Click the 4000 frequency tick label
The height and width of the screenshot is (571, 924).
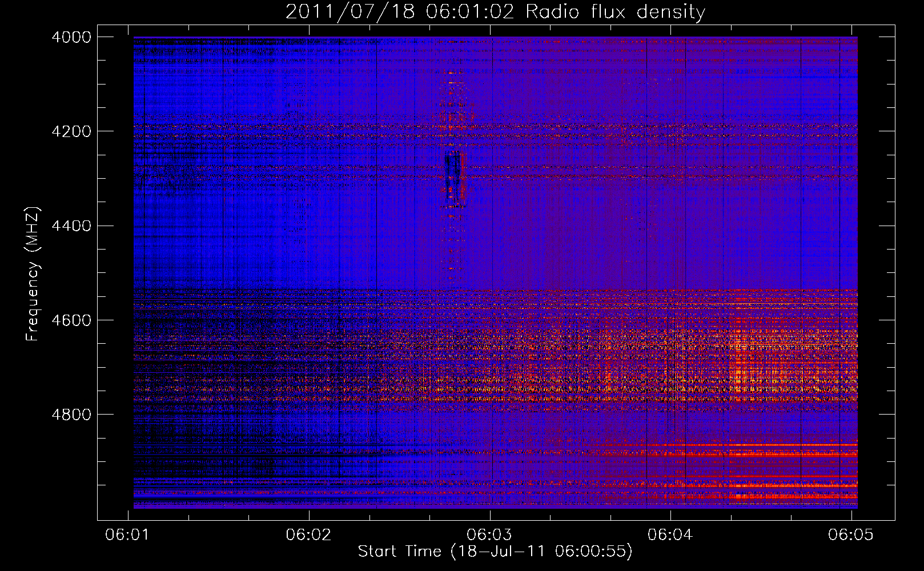click(x=71, y=37)
